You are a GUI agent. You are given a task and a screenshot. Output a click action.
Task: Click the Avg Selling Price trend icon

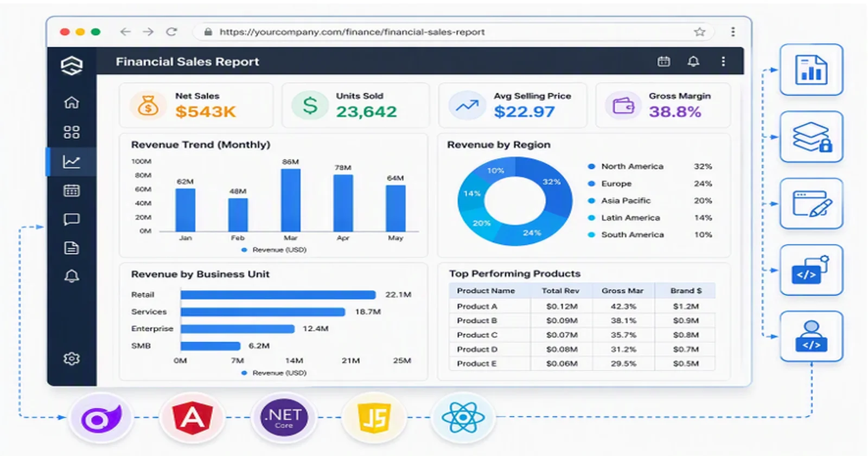point(467,105)
